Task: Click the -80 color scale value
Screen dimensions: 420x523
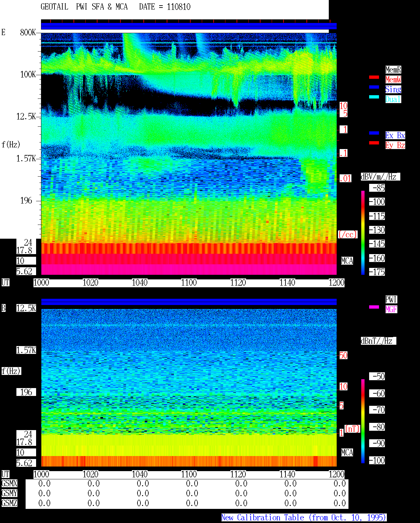Action: click(x=377, y=427)
